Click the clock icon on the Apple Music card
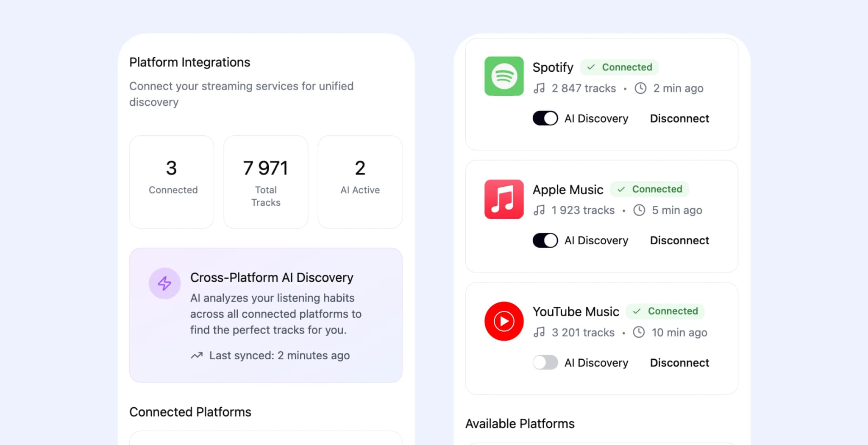This screenshot has width=868, height=445. coord(639,210)
